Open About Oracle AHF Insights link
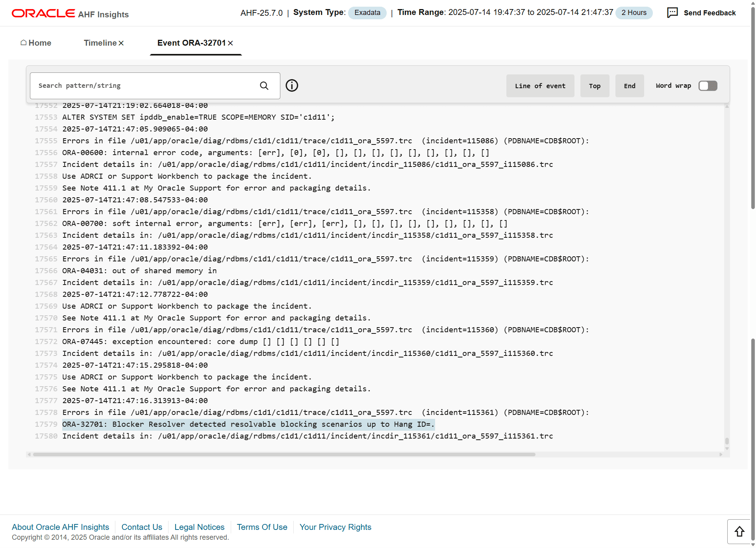 [x=60, y=527]
